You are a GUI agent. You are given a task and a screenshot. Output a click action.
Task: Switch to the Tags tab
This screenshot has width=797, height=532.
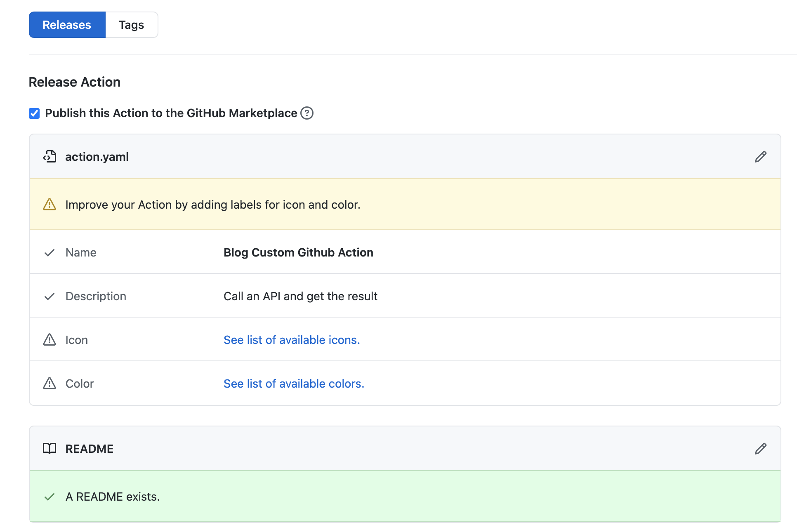[132, 25]
